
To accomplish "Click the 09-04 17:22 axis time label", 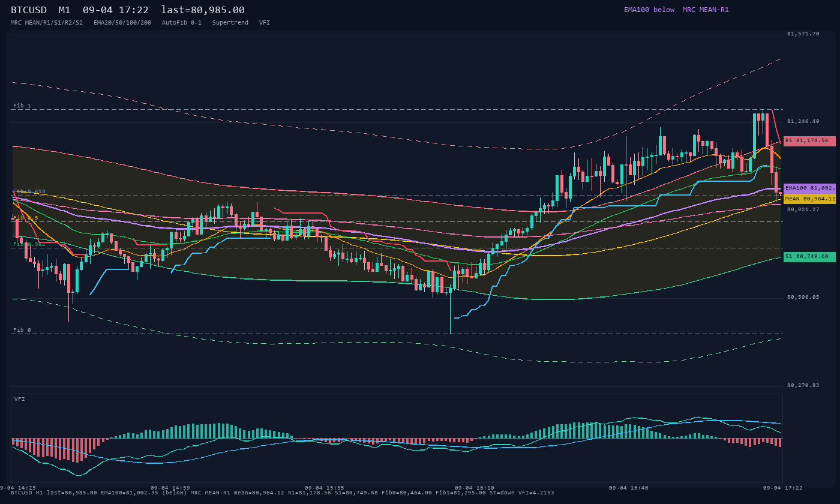I will pos(782,488).
